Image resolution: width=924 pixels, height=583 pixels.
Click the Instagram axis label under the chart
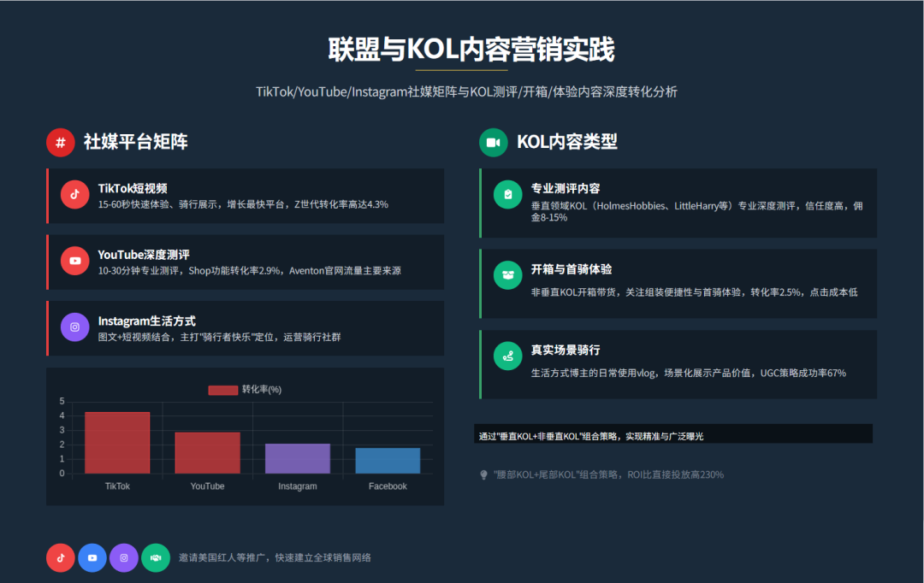click(298, 486)
